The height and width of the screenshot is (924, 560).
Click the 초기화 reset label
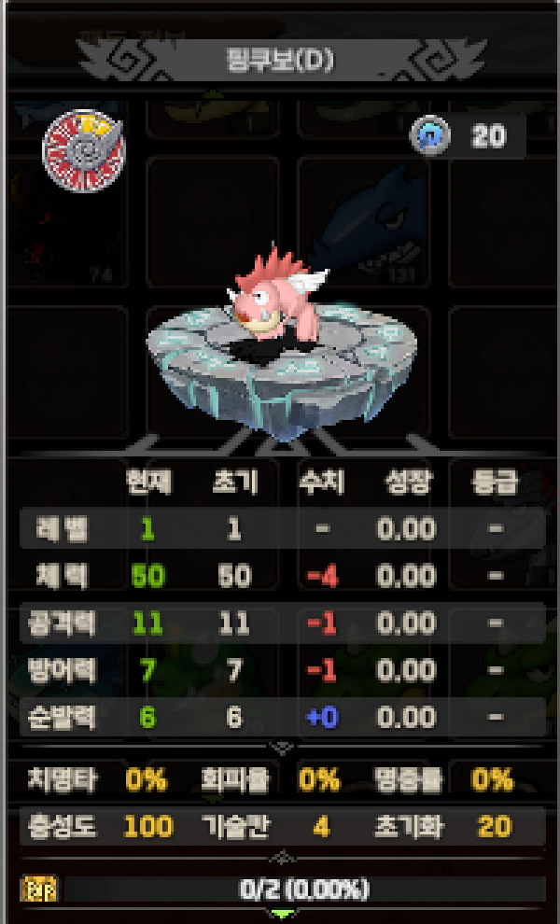coord(409,827)
